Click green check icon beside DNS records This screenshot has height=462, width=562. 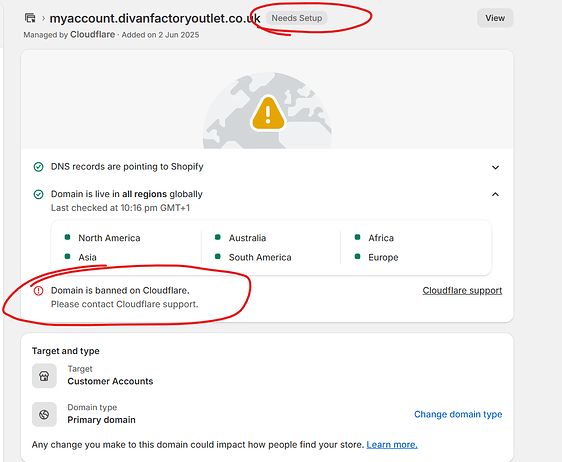[x=38, y=167]
